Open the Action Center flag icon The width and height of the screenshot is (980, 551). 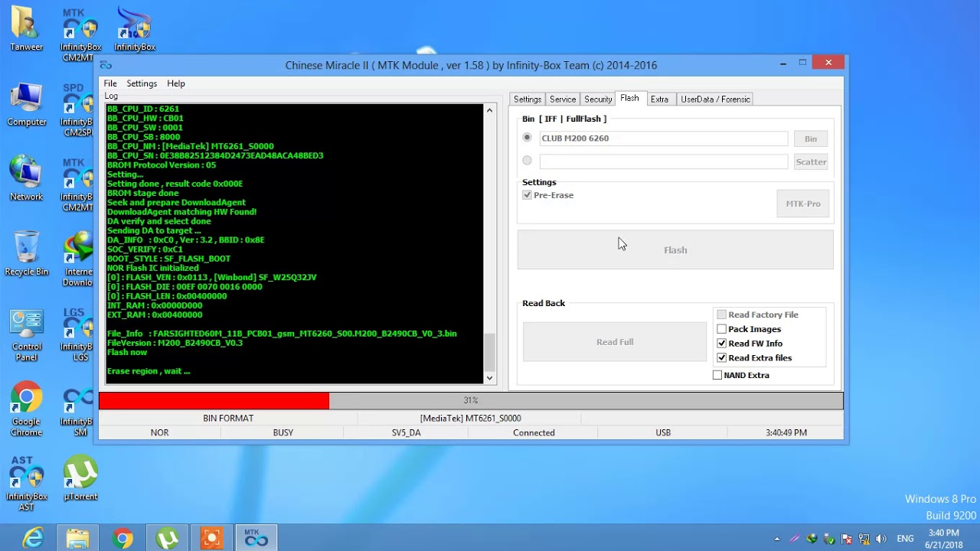(x=846, y=539)
